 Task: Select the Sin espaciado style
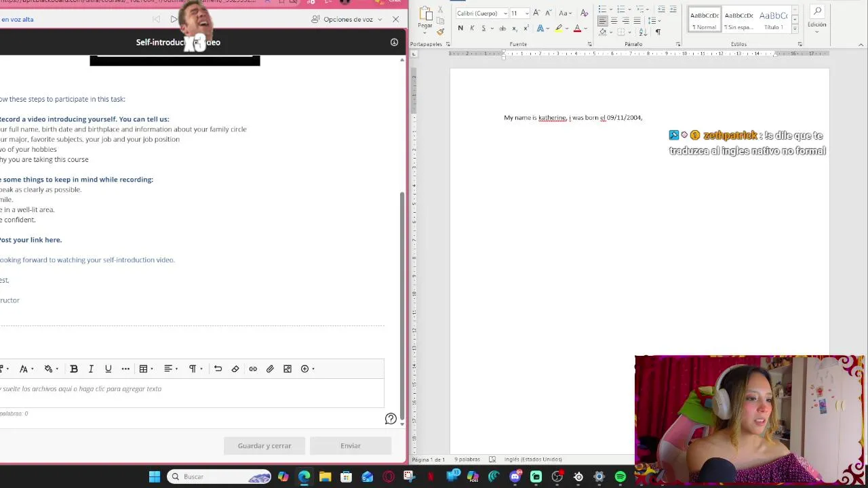tap(738, 20)
